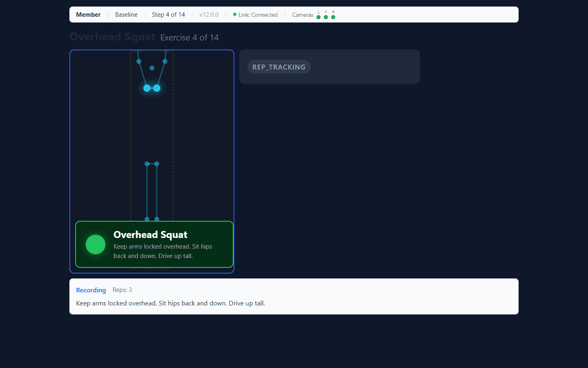This screenshot has width=588, height=368.
Task: Click the green Link Connected indicator dot
Action: point(235,14)
